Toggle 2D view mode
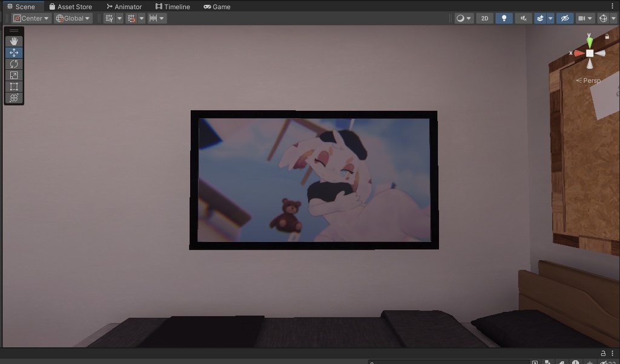 (484, 18)
